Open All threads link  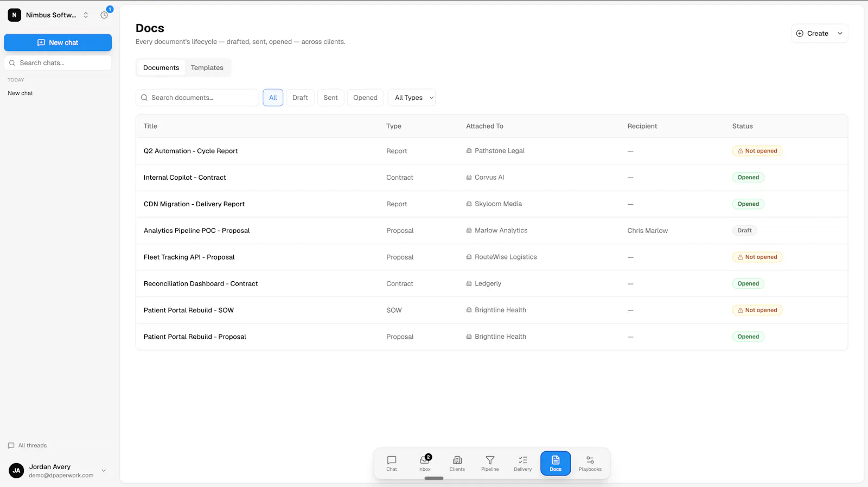tap(27, 446)
